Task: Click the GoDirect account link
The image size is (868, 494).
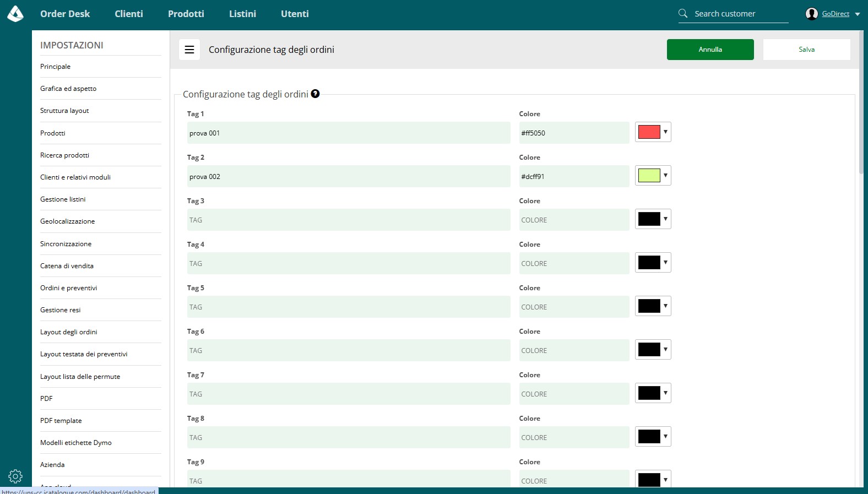Action: [836, 14]
